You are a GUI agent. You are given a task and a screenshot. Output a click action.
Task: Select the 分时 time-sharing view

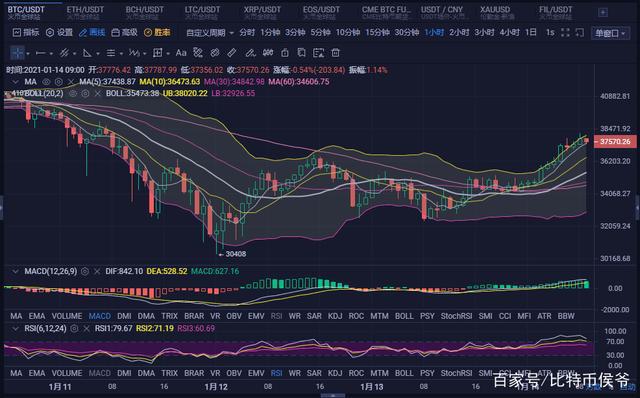[247, 33]
